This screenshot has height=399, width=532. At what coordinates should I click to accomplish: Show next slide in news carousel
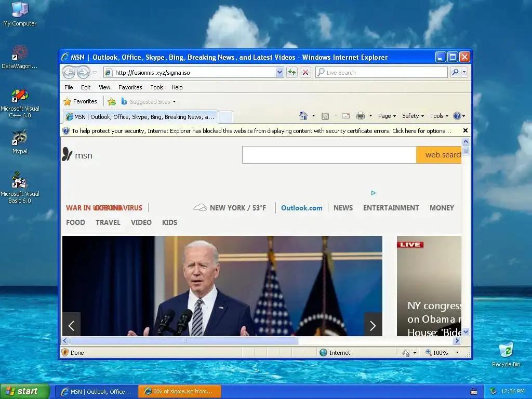[373, 324]
